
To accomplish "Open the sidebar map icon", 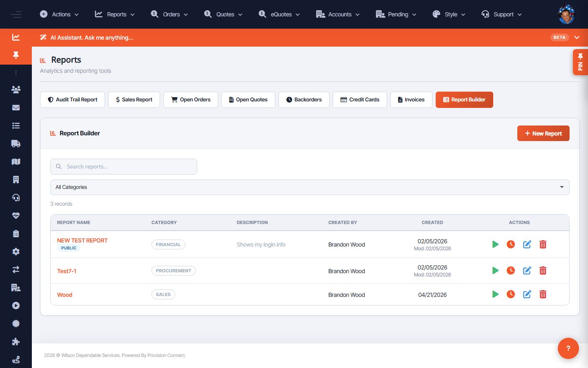I will point(16,162).
